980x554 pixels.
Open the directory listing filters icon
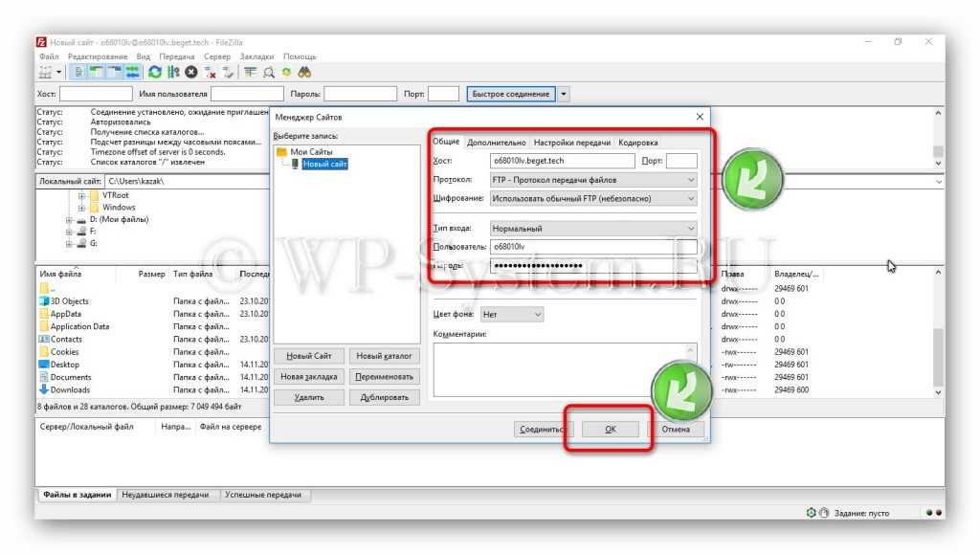pyautogui.click(x=250, y=72)
